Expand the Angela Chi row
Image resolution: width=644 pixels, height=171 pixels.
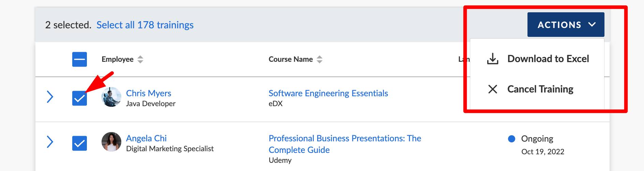(50, 142)
